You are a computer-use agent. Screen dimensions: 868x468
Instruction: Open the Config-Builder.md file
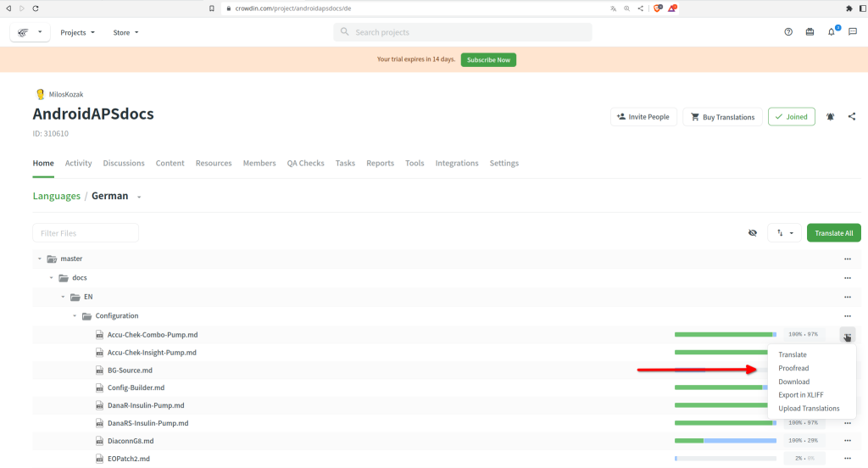click(x=136, y=387)
